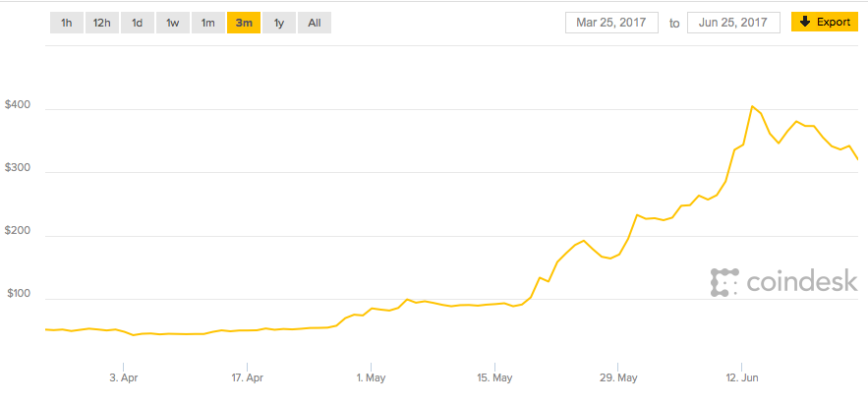868x404 pixels.
Task: Show All price history
Action: pos(315,24)
